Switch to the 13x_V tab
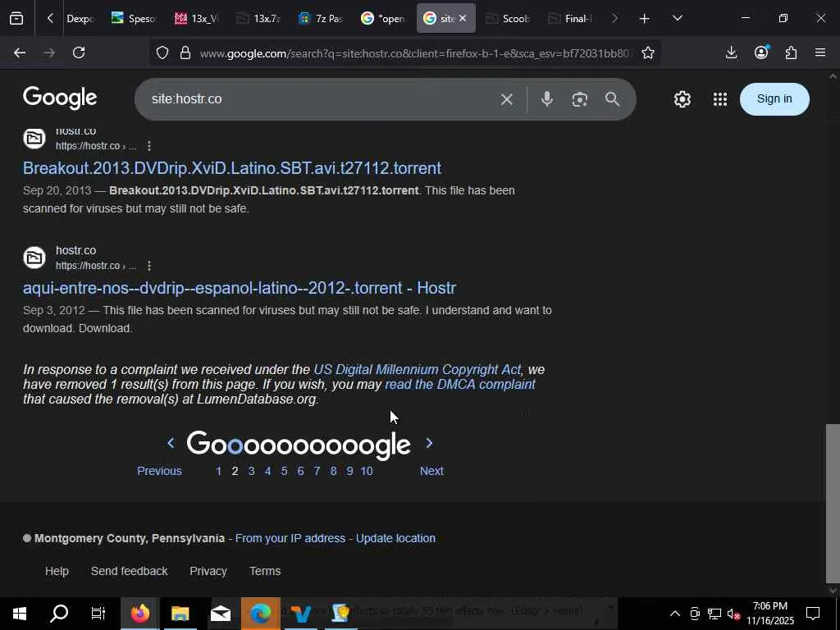This screenshot has height=630, width=840. (197, 19)
